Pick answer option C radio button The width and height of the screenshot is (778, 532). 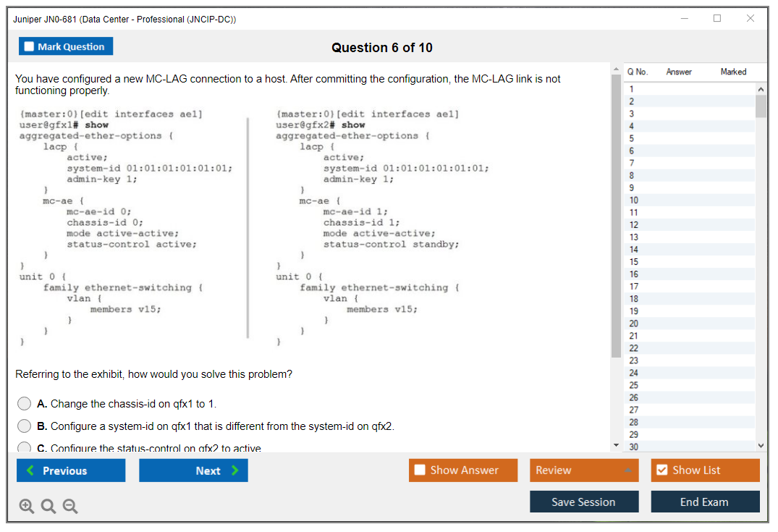[25, 448]
